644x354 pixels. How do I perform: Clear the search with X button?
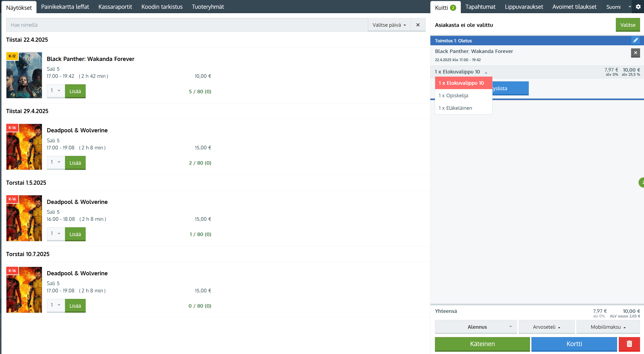point(418,25)
